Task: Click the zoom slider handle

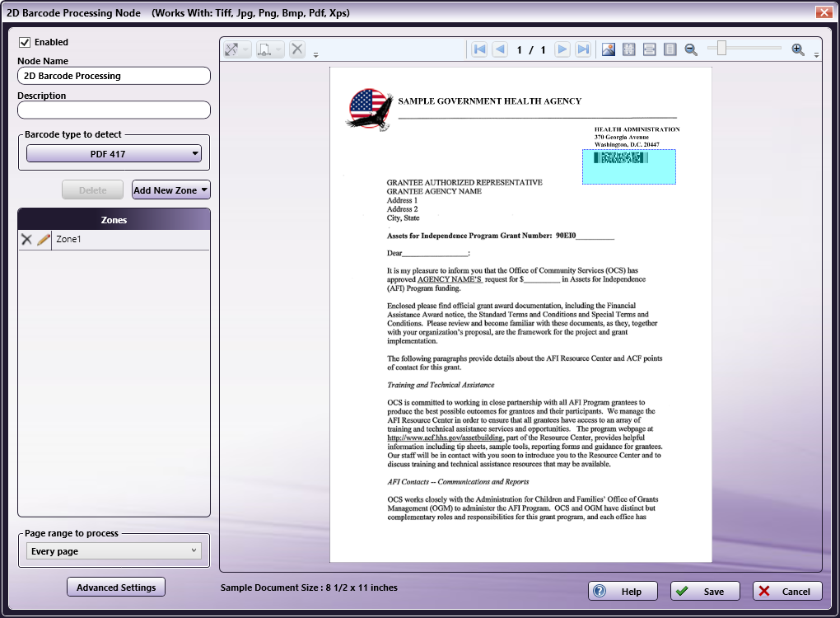Action: (x=721, y=49)
